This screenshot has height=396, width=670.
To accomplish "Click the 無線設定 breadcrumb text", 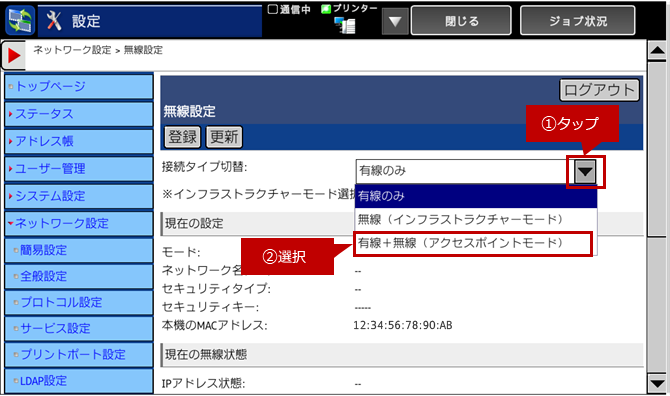I will 143,50.
